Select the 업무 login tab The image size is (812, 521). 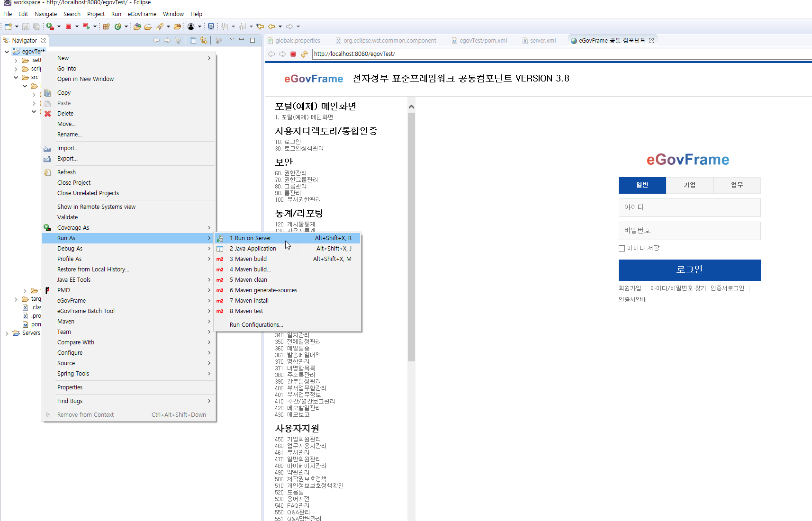pos(737,185)
